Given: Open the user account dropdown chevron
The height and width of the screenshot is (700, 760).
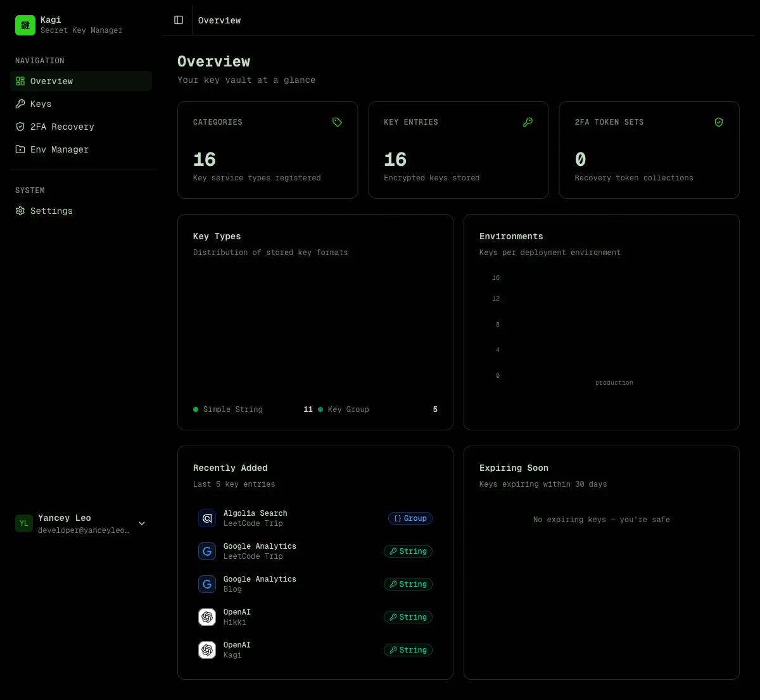Looking at the screenshot, I should pos(142,523).
